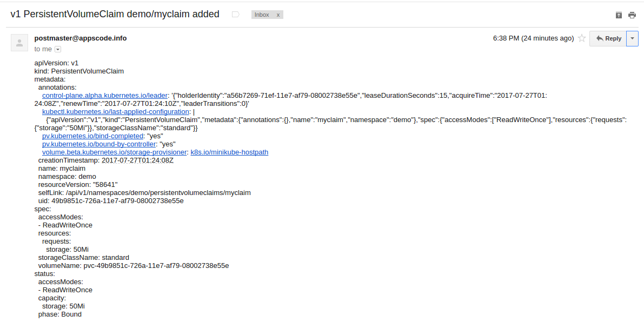Open kubectl.kubernetes.io/last-applied-configuration link
Viewport: 644px width, 329px height.
(x=115, y=112)
